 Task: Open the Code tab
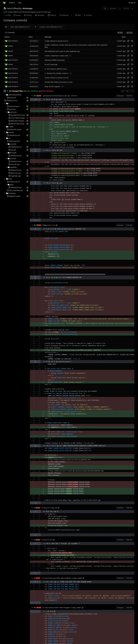tap(8, 15)
